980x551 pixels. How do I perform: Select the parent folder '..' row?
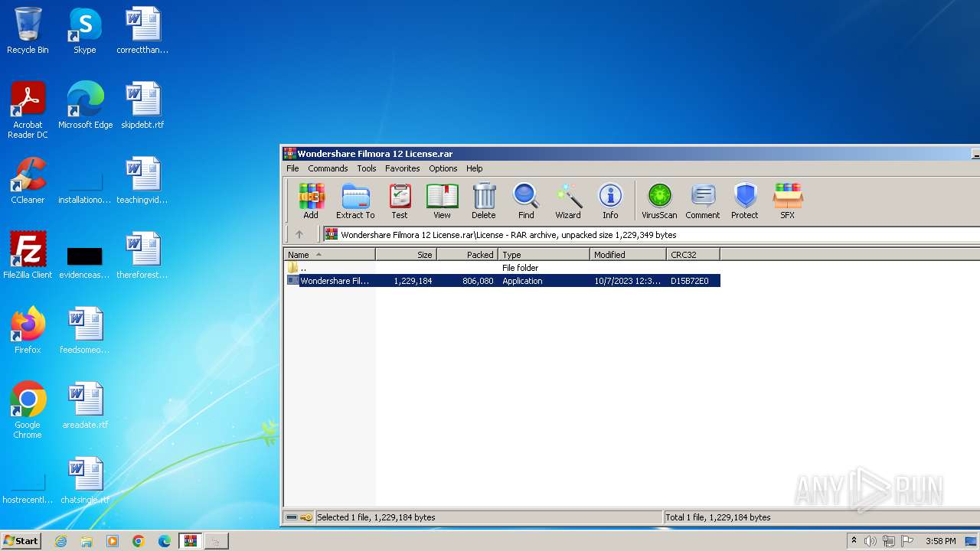[x=502, y=268]
